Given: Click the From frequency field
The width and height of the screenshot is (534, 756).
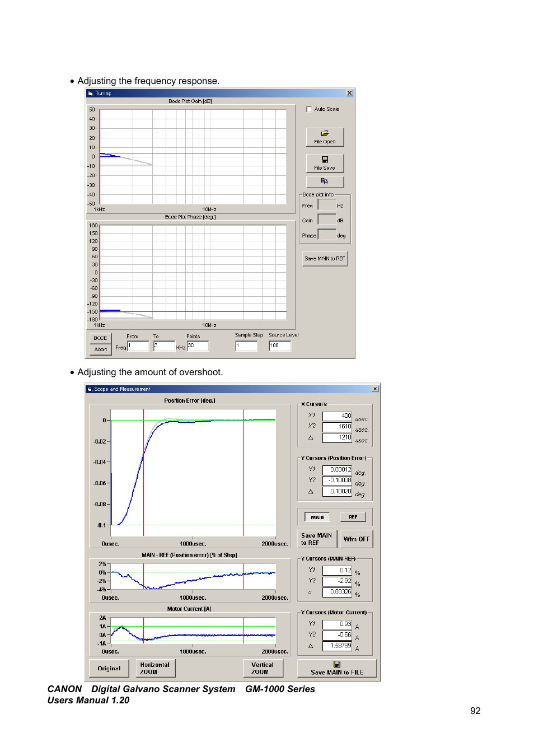Looking at the screenshot, I should pos(138,346).
